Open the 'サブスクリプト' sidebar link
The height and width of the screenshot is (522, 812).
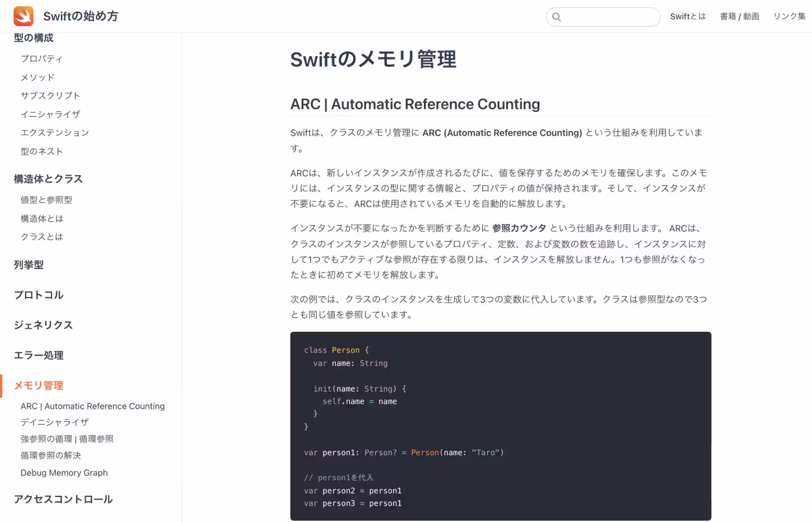(x=50, y=96)
